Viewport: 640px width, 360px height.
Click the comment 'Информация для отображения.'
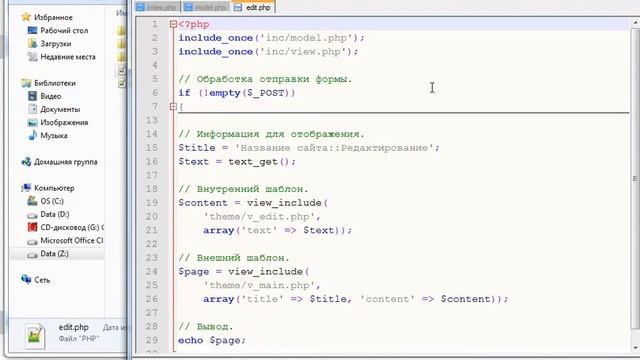coord(271,134)
